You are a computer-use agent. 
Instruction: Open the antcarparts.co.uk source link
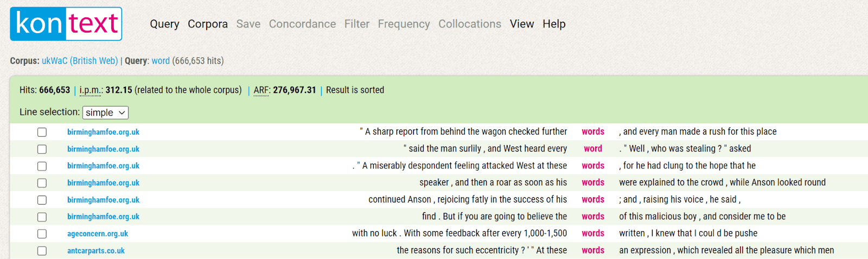click(x=96, y=251)
